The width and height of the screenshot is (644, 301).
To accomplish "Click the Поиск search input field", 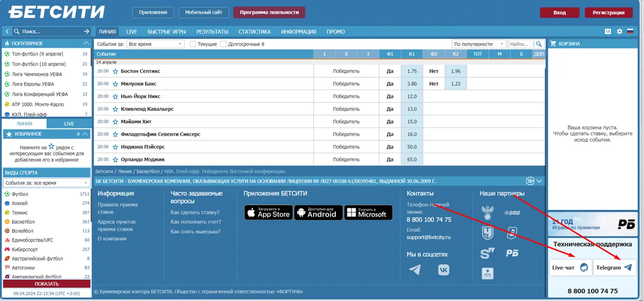I will (x=51, y=31).
